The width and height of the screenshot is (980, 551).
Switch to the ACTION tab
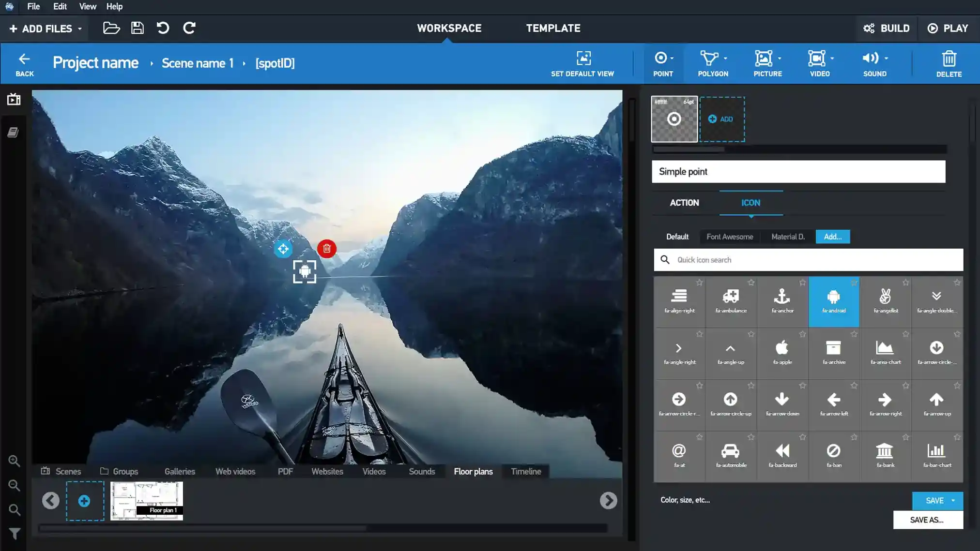pos(684,202)
